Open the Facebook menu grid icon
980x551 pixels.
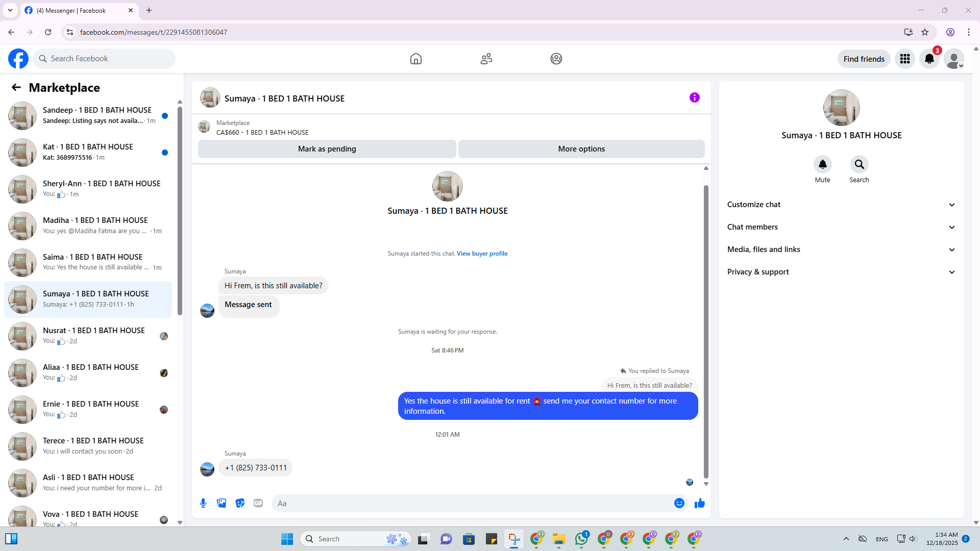(904, 59)
